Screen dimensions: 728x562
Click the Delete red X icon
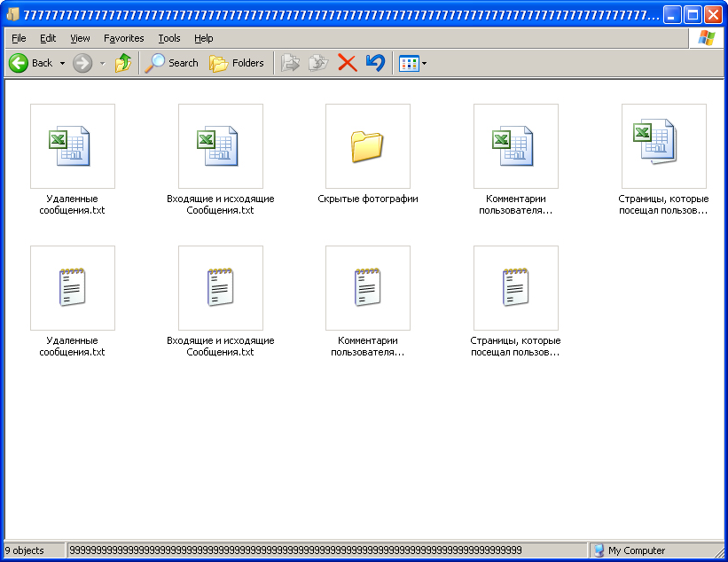347,63
